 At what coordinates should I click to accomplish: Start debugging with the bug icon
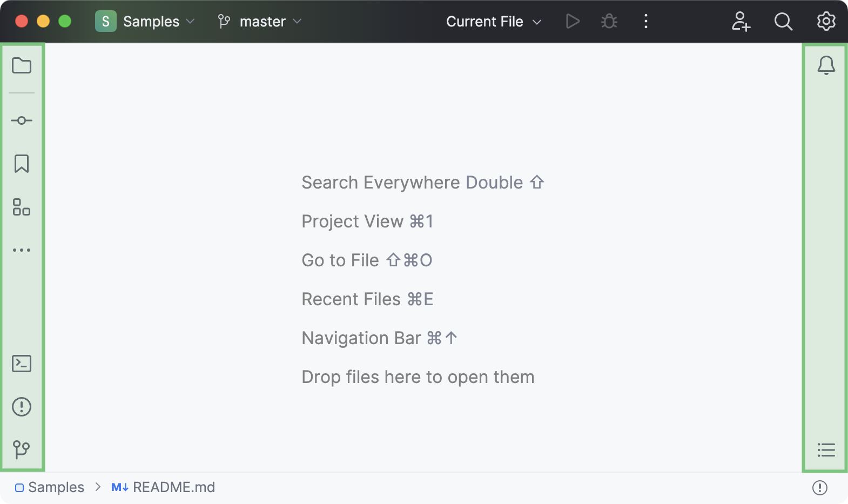click(609, 22)
